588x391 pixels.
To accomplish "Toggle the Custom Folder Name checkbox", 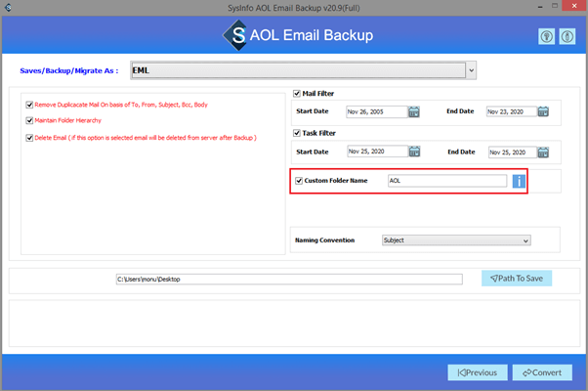I will pos(299,181).
